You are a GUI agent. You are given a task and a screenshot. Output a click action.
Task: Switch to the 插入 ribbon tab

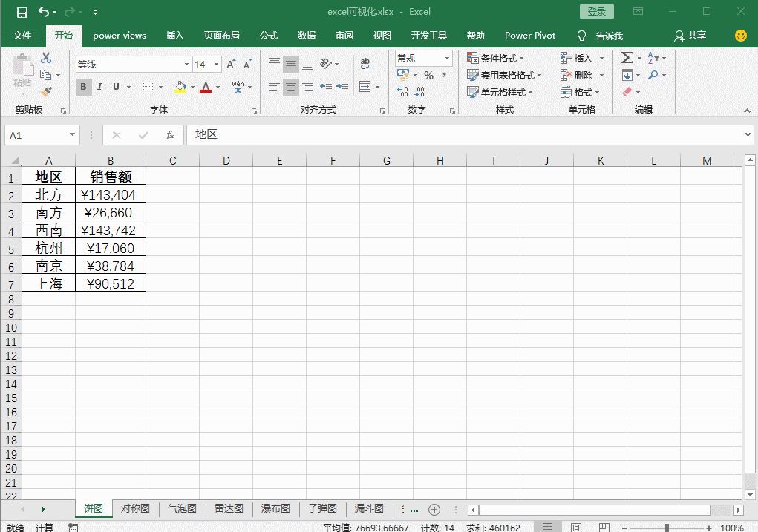(174, 35)
